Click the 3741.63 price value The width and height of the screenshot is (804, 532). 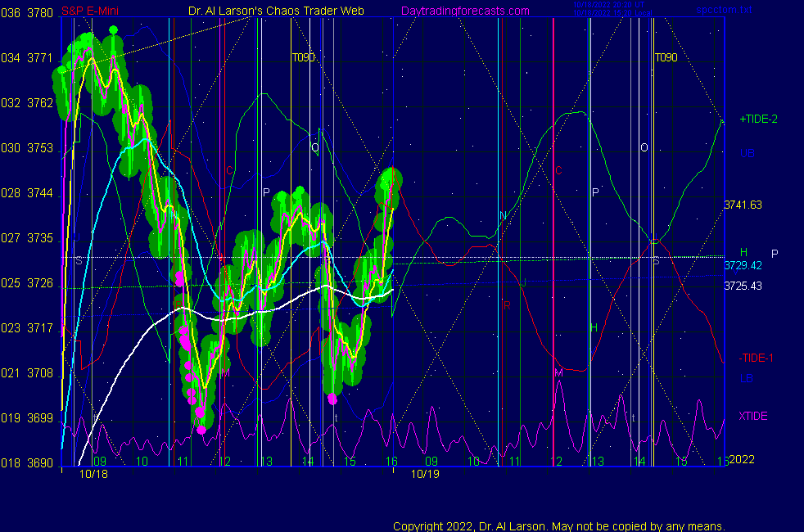[743, 205]
